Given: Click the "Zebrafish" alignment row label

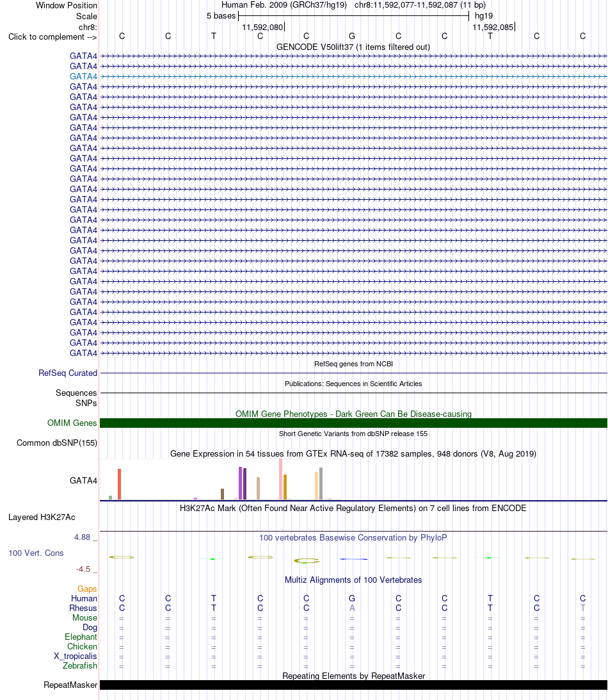Looking at the screenshot, I should tap(80, 665).
